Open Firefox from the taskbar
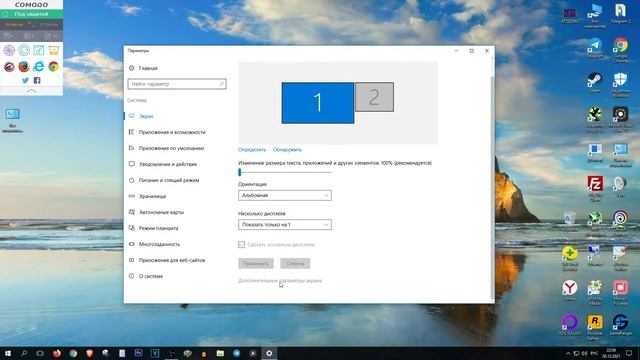Screen dimensions: 640x360 (x=57, y=353)
